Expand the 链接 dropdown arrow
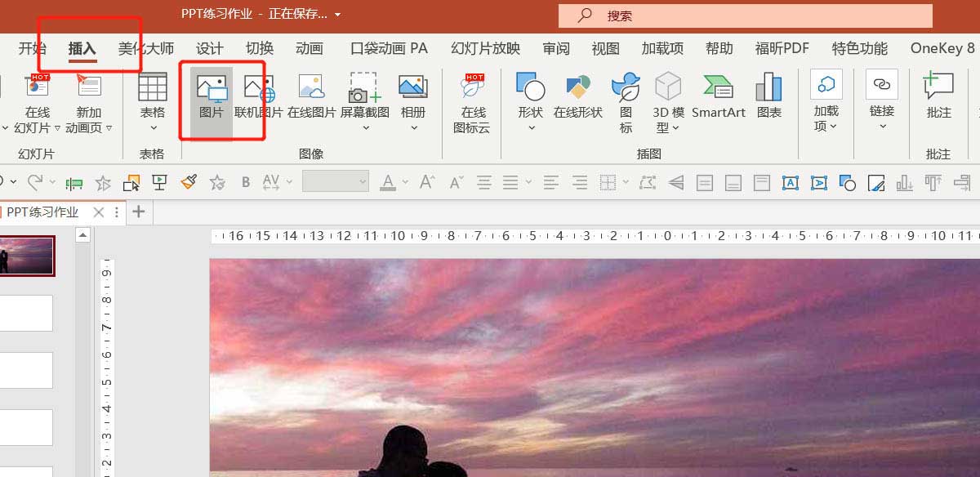Screen dimensions: 980x477 882,127
